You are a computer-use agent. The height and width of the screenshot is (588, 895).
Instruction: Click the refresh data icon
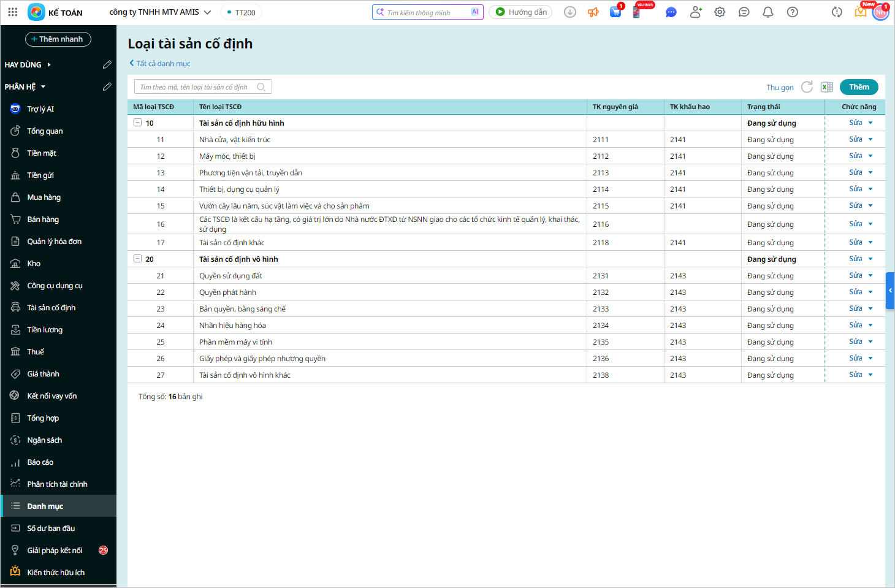[807, 87]
